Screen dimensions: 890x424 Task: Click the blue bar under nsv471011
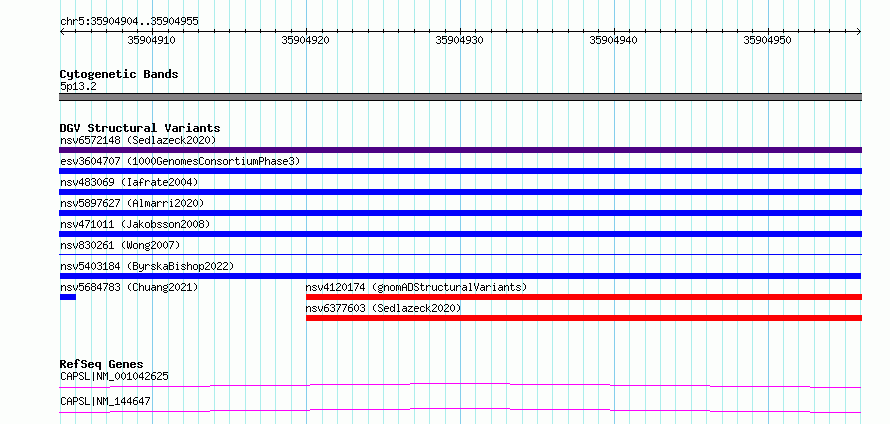460,234
